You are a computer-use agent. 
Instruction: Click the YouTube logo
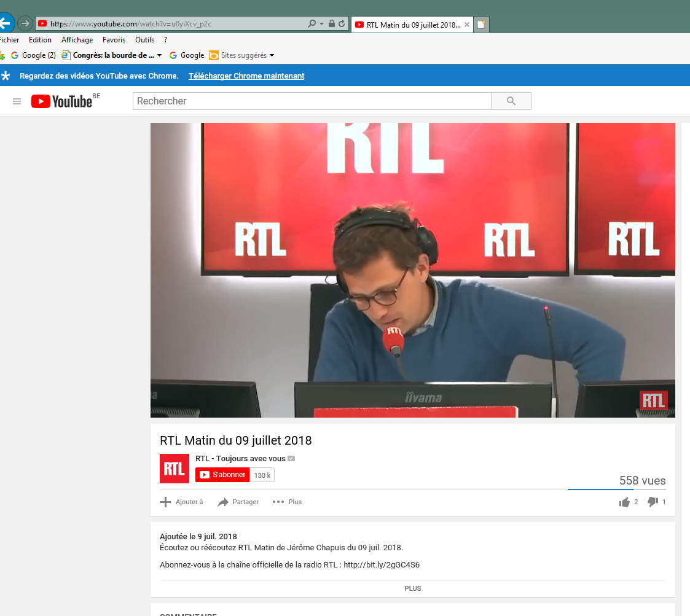pyautogui.click(x=62, y=101)
